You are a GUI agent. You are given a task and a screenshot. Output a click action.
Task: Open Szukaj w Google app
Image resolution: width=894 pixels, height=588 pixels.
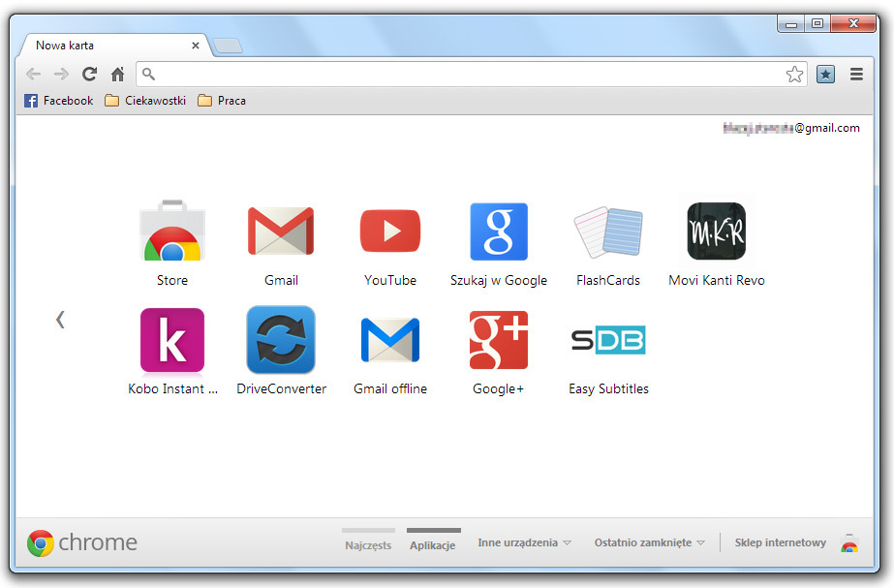coord(499,231)
